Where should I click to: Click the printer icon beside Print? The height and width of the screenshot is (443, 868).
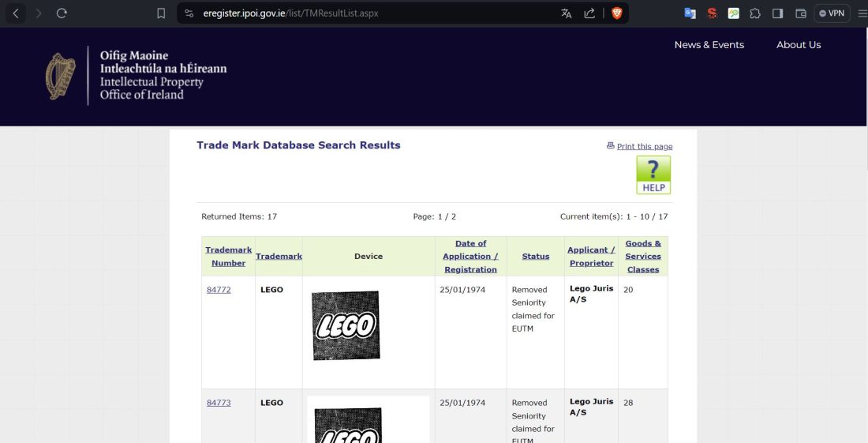tap(611, 145)
